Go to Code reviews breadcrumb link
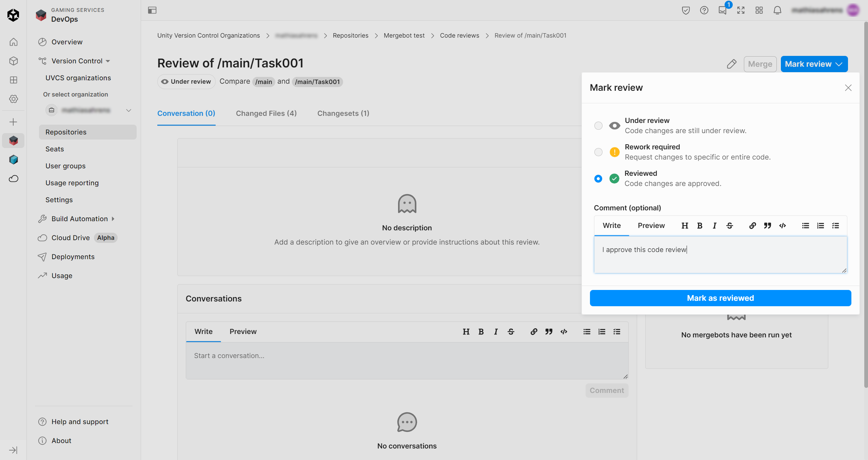The image size is (868, 460). coord(459,36)
